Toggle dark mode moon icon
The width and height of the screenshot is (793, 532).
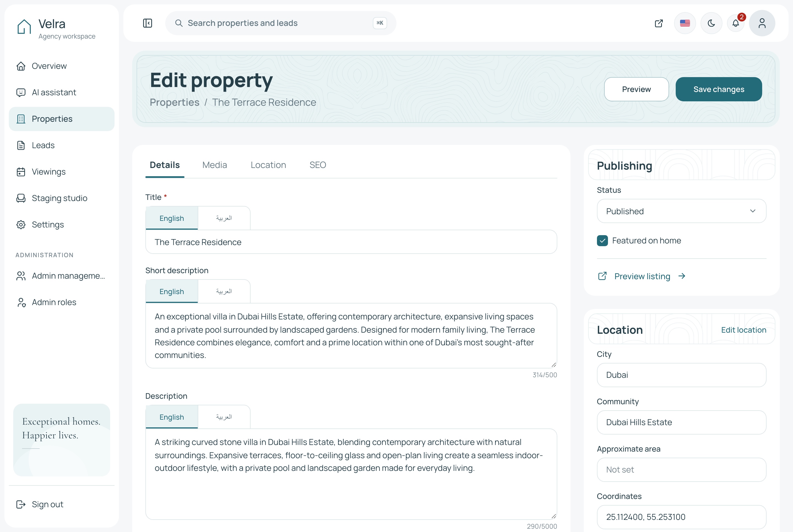coord(711,23)
